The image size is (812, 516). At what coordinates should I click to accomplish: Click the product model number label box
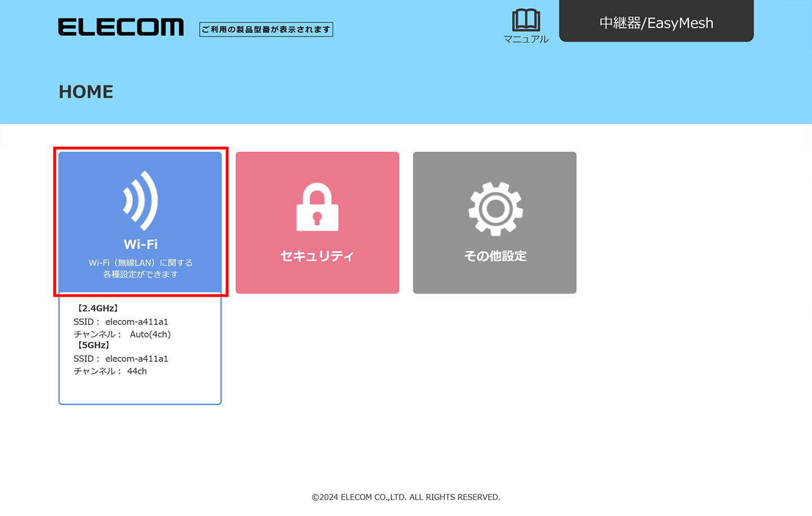(x=266, y=29)
